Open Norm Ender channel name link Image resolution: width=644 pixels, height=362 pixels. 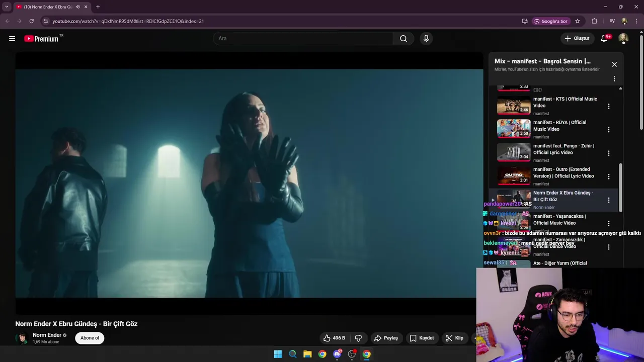(47, 335)
